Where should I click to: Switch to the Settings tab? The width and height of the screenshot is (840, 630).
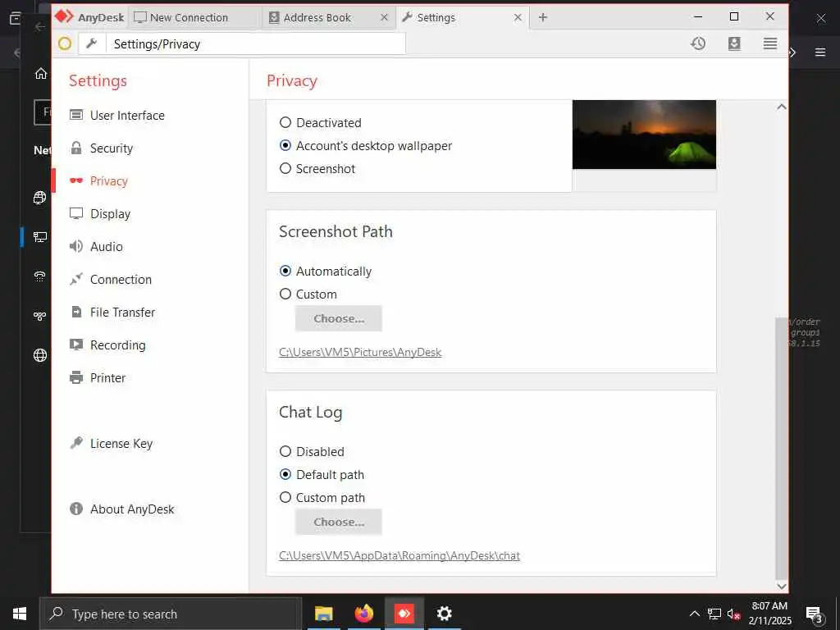pyautogui.click(x=462, y=18)
